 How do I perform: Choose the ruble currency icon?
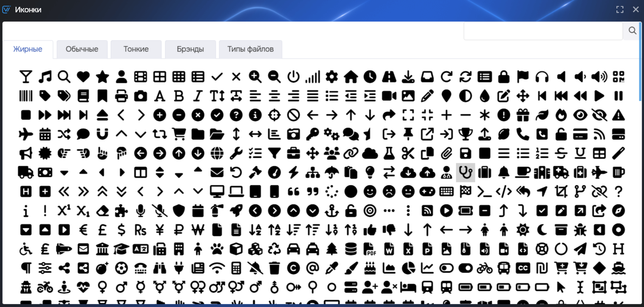tap(179, 230)
